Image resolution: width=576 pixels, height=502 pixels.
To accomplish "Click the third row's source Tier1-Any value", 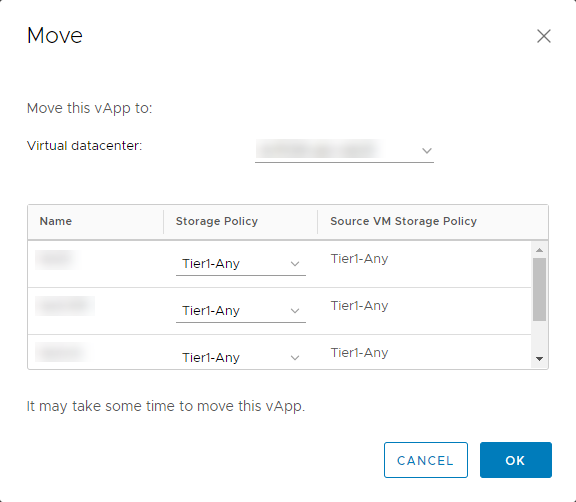I will point(359,353).
